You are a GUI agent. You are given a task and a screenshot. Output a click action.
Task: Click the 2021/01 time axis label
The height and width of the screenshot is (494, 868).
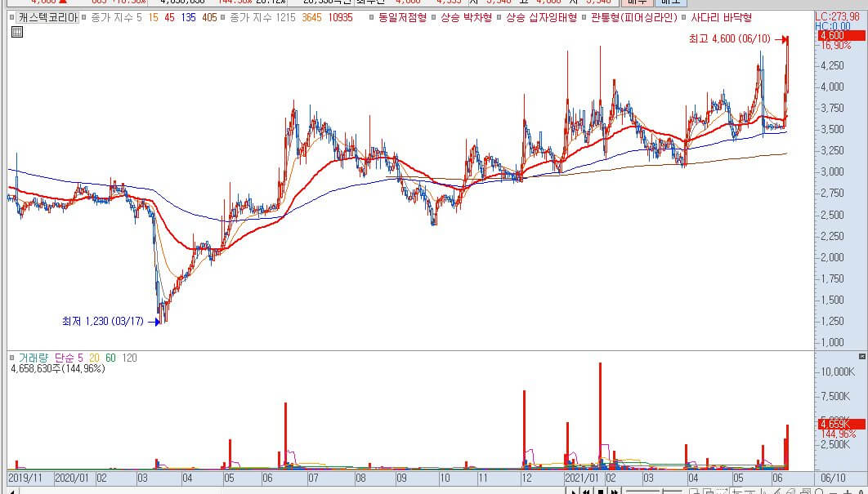click(x=583, y=478)
